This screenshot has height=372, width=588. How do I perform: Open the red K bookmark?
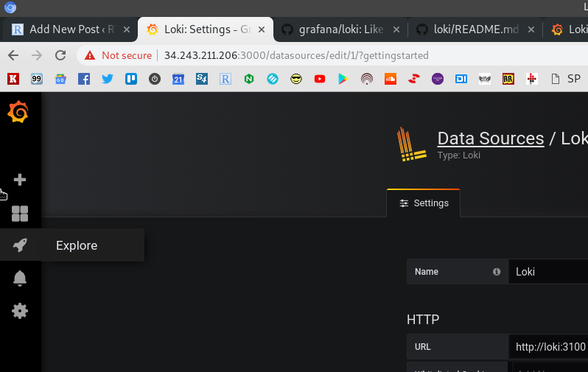(x=13, y=79)
